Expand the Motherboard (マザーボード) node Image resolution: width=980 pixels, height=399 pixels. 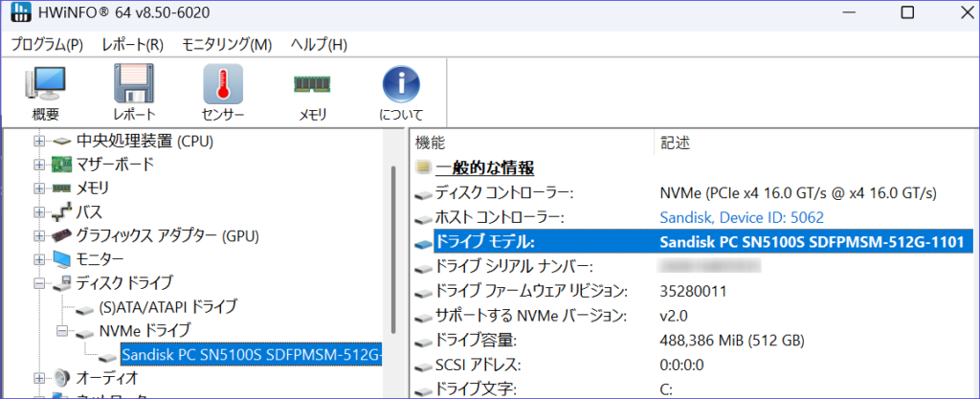pyautogui.click(x=39, y=165)
